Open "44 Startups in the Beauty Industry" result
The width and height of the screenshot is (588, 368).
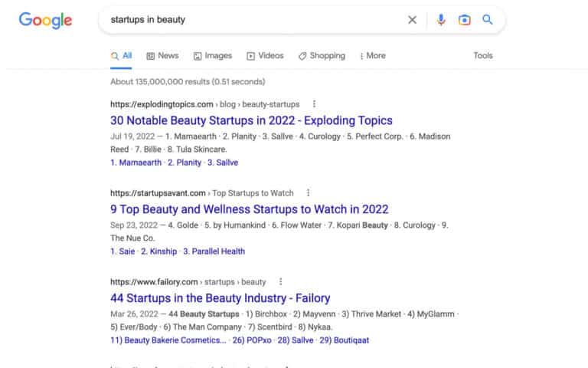220,298
